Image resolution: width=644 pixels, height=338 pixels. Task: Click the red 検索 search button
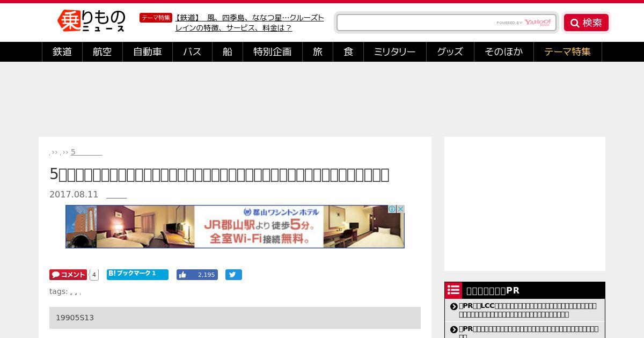586,23
